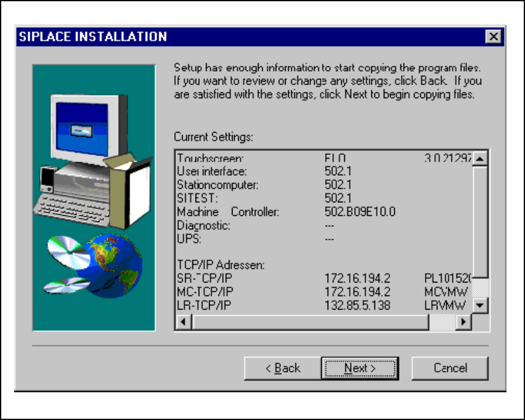
Task: Select the 'Stationcomputer:' settings line
Action: point(265,185)
